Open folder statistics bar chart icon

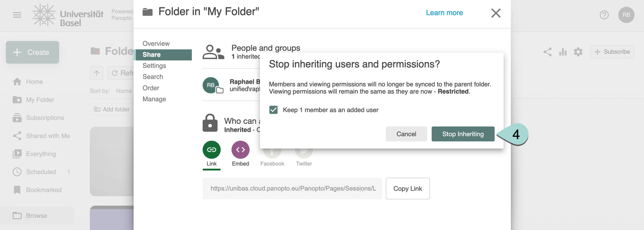pyautogui.click(x=562, y=52)
